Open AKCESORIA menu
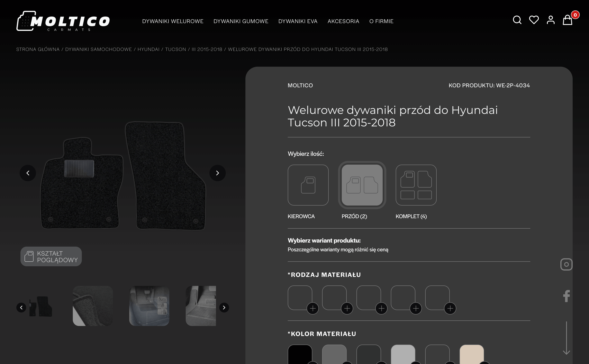This screenshot has width=589, height=364. click(x=343, y=21)
